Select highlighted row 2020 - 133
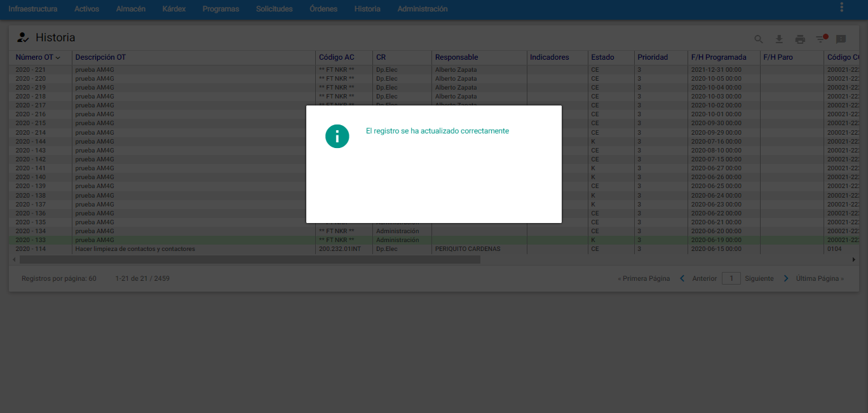This screenshot has height=413, width=868. [434, 240]
